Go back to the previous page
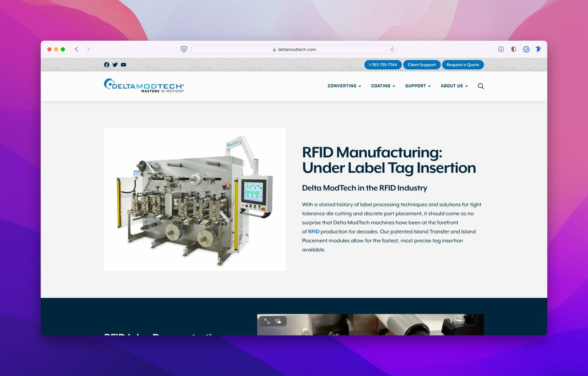 click(x=76, y=49)
